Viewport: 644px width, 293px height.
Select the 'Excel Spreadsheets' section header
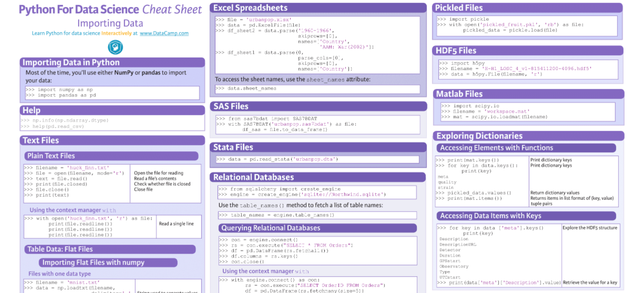(318, 8)
